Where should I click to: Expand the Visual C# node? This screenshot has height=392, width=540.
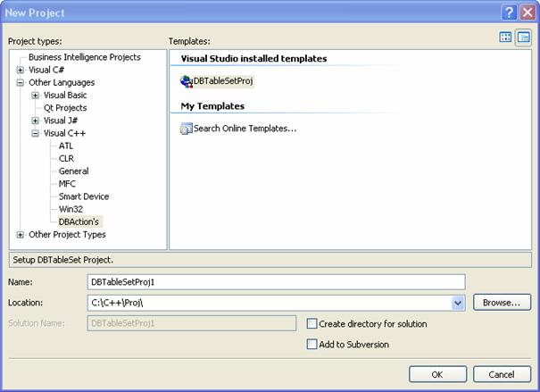[x=21, y=70]
